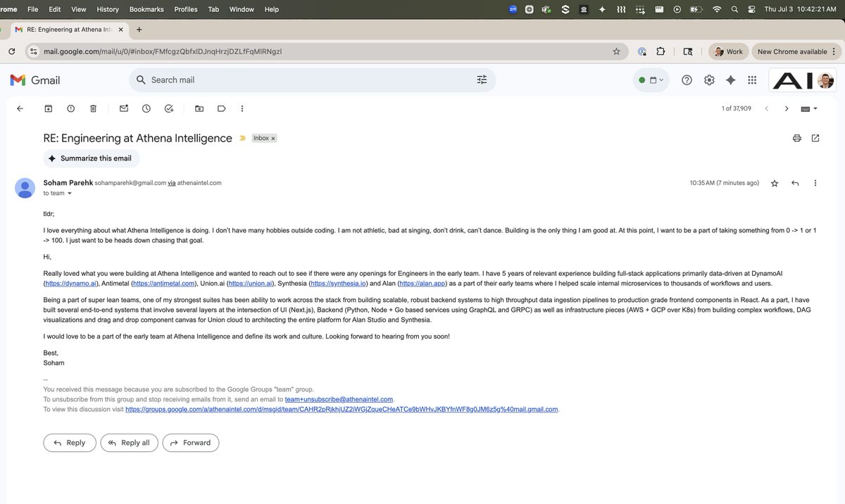Star the message from Soham Parehk
This screenshot has height=504, width=845.
click(x=775, y=183)
